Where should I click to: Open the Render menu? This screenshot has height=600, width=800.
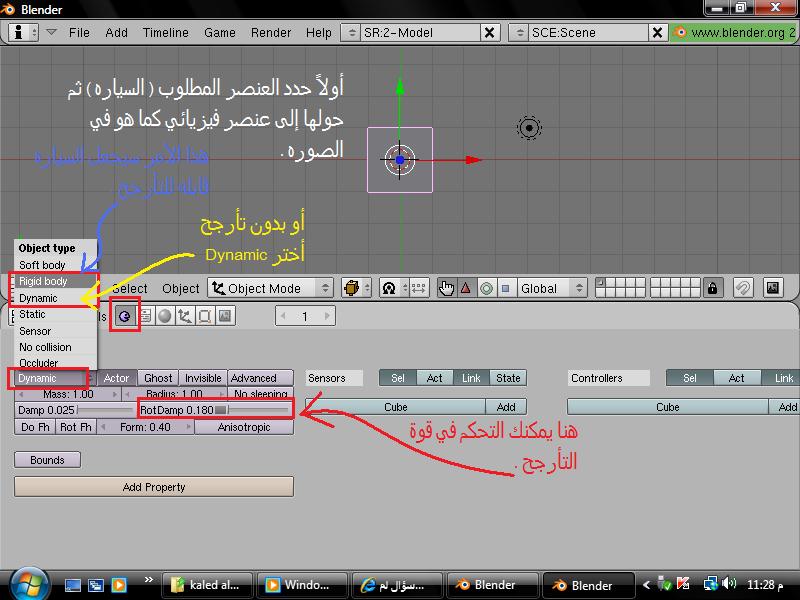[x=270, y=33]
